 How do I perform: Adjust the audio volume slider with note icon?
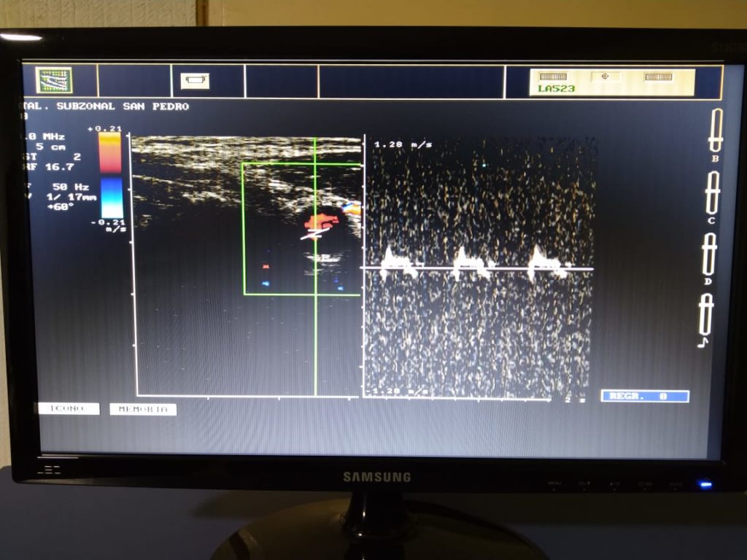(706, 315)
